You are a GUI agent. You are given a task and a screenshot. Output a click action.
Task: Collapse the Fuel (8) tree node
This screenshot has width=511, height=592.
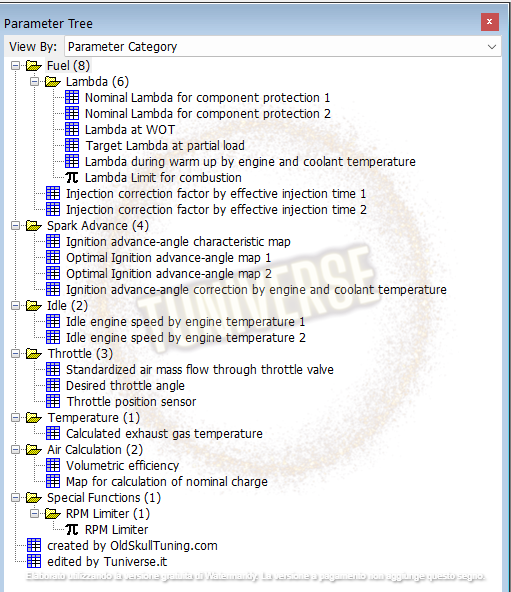point(15,66)
